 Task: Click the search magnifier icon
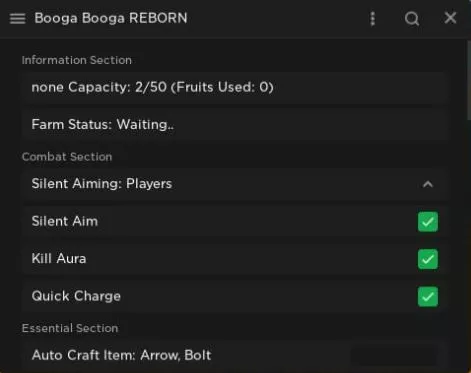point(412,19)
